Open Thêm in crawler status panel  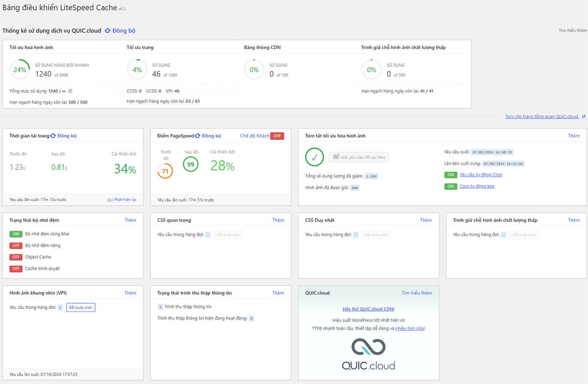pyautogui.click(x=278, y=293)
